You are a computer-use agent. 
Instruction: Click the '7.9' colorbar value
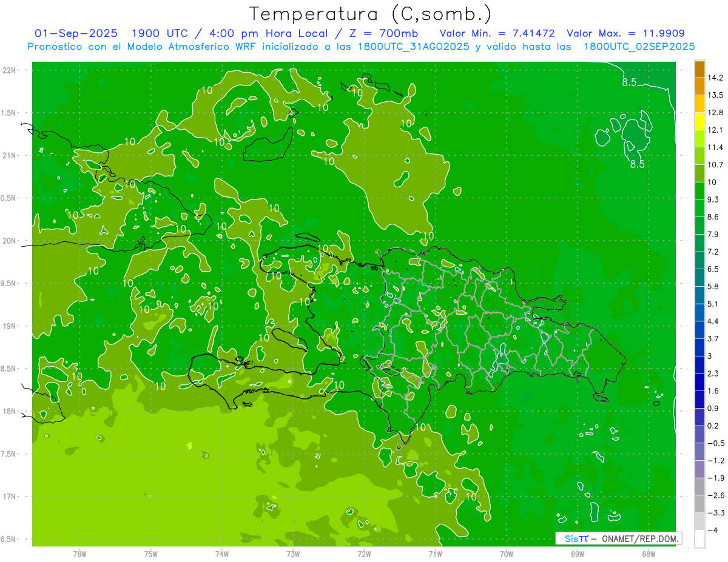pos(713,235)
